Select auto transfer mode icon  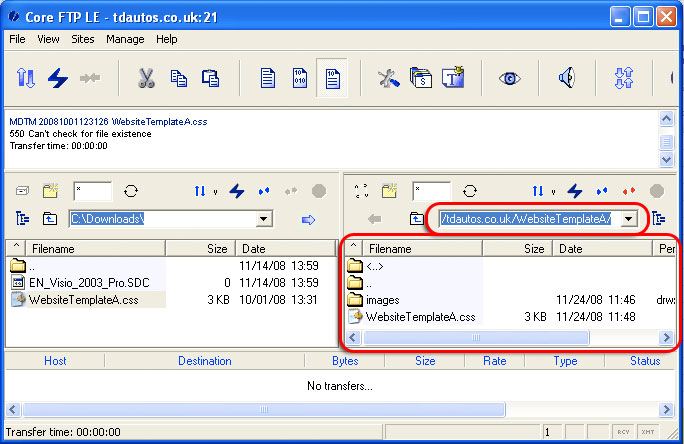[332, 79]
